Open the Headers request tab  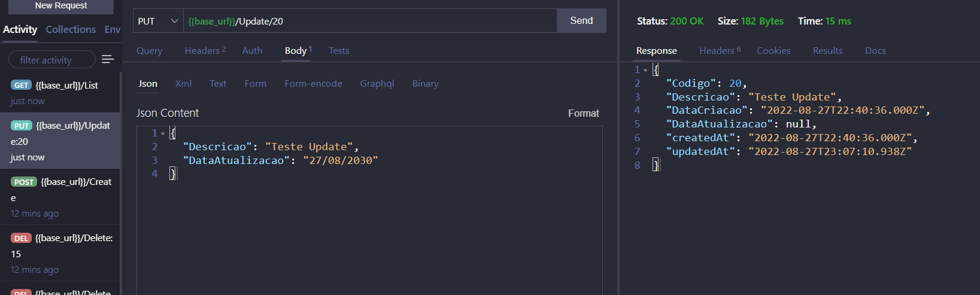click(x=205, y=51)
